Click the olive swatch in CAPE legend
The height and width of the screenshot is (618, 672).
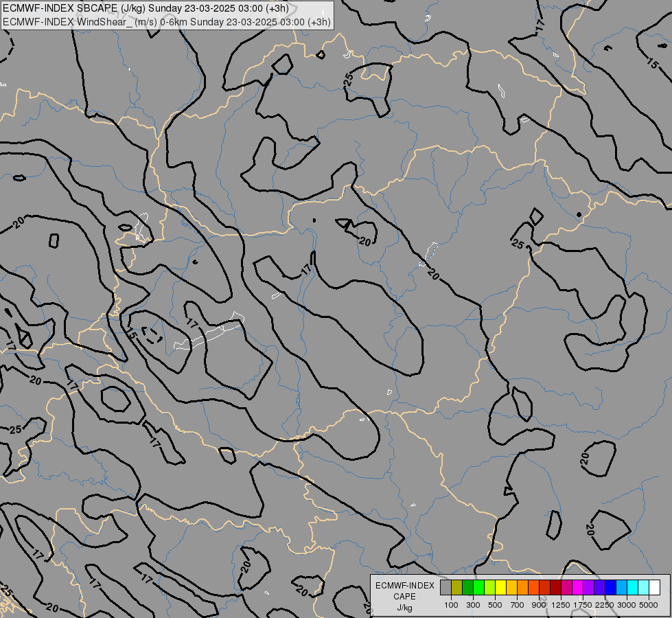pyautogui.click(x=457, y=587)
